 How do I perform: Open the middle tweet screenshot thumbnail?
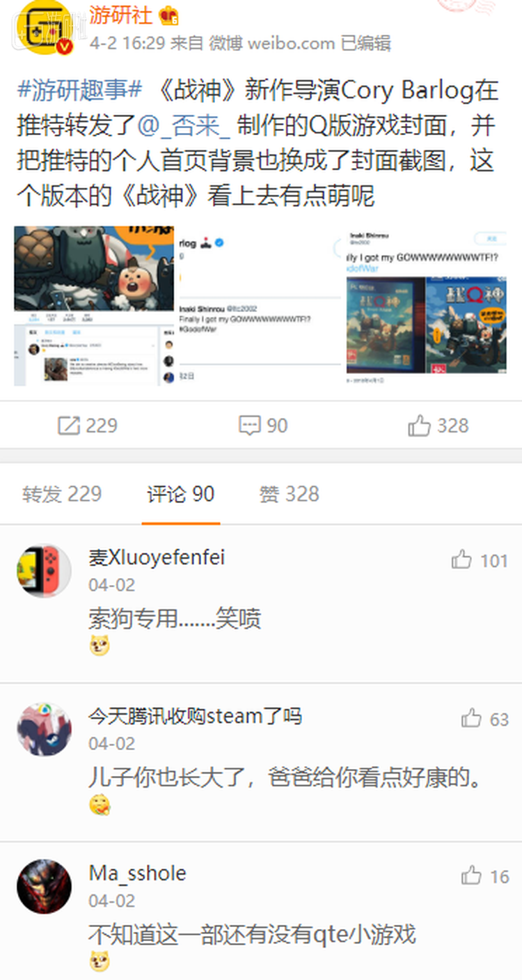click(x=260, y=306)
